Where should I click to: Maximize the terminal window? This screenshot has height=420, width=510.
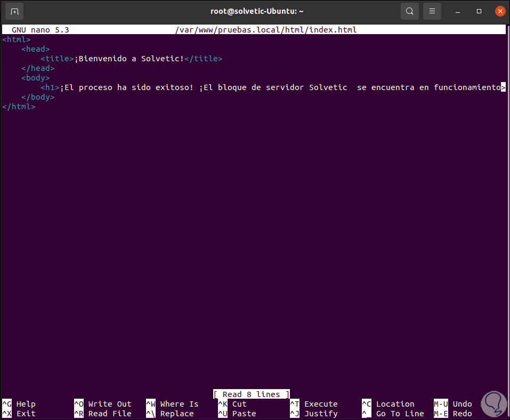(479, 11)
